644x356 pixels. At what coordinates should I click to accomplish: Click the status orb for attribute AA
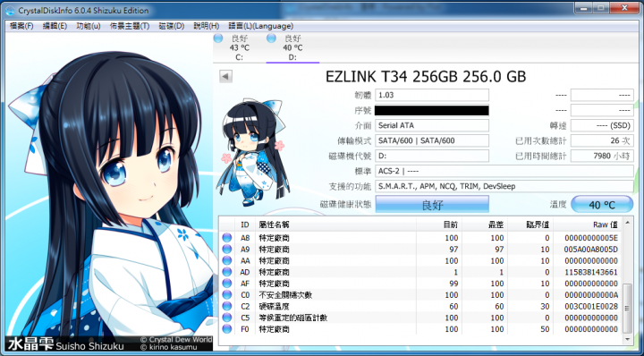tap(226, 260)
